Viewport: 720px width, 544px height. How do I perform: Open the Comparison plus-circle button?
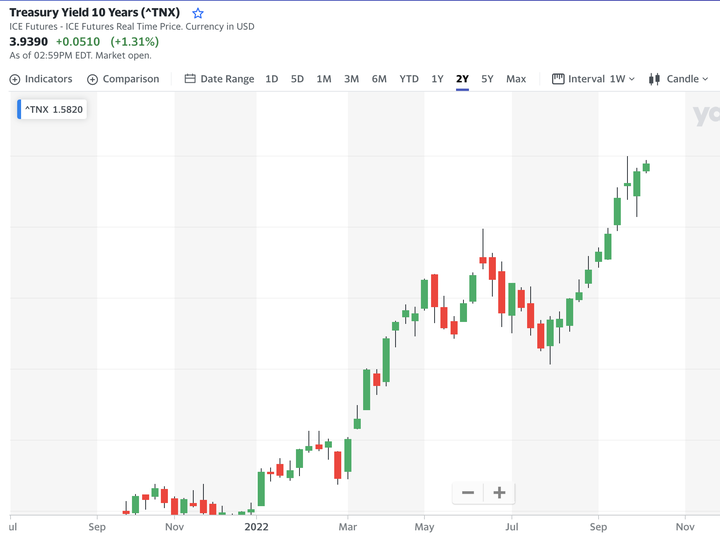[92, 79]
